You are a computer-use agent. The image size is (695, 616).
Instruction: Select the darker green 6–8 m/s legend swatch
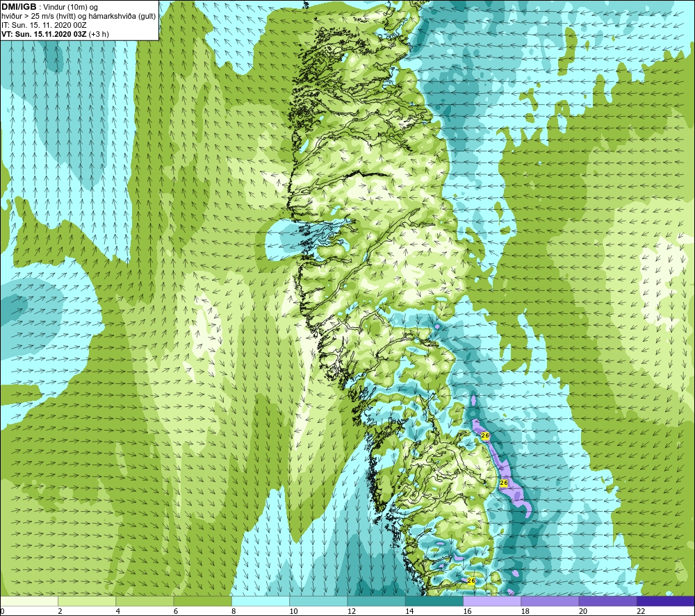[202, 601]
